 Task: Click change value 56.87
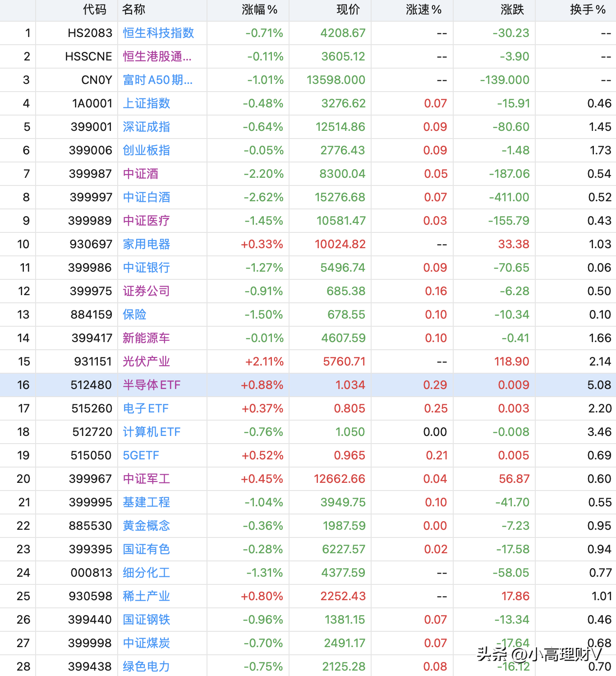pos(514,479)
